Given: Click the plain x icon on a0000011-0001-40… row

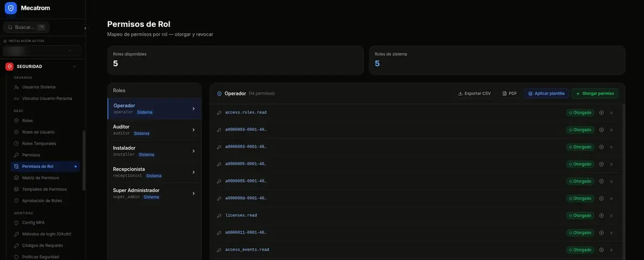Looking at the screenshot, I should [611, 233].
